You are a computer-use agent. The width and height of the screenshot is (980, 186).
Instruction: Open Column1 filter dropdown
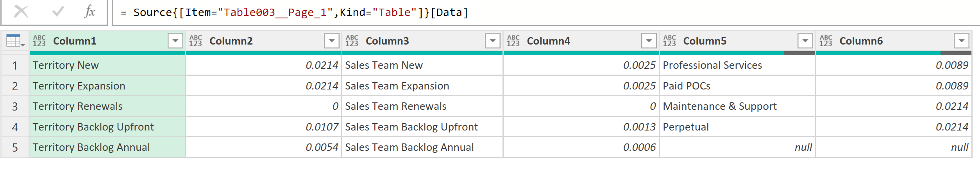pyautogui.click(x=175, y=41)
